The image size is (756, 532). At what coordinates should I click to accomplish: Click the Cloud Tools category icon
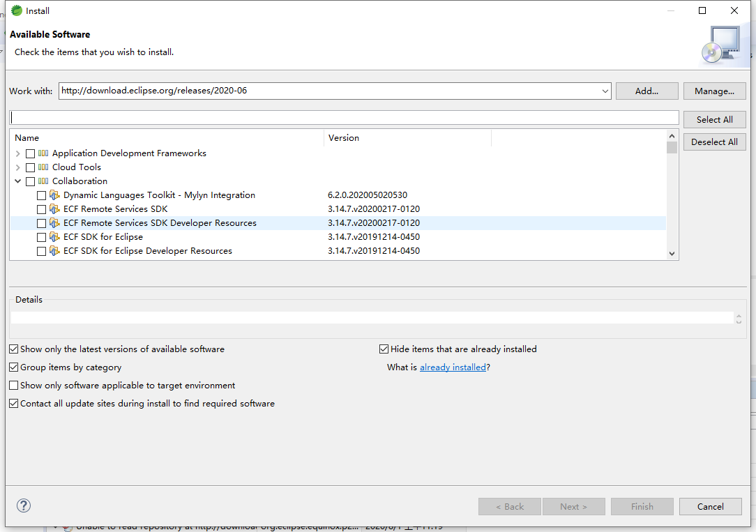43,167
